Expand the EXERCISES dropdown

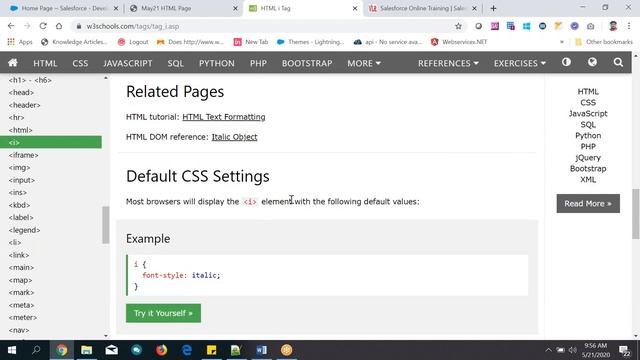point(520,63)
